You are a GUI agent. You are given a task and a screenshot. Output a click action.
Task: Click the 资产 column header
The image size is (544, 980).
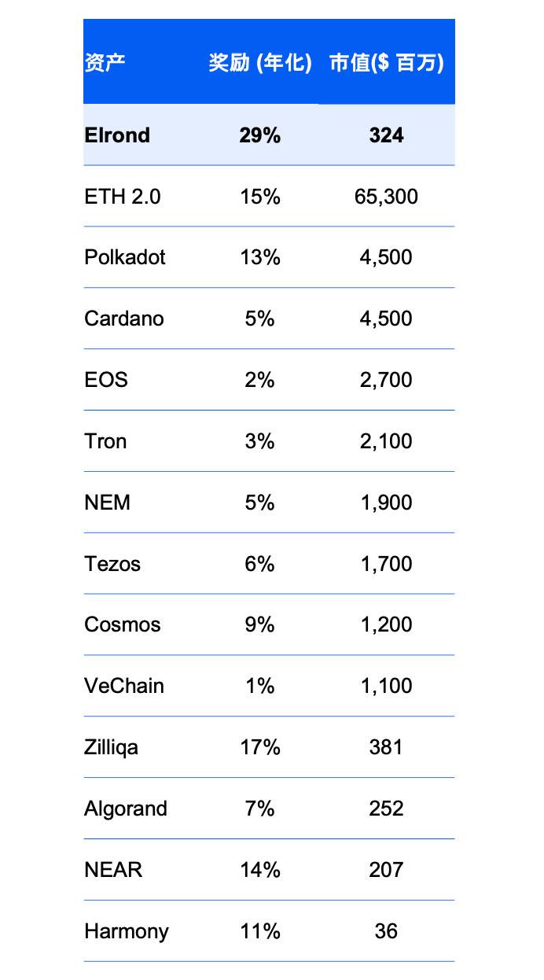105,63
